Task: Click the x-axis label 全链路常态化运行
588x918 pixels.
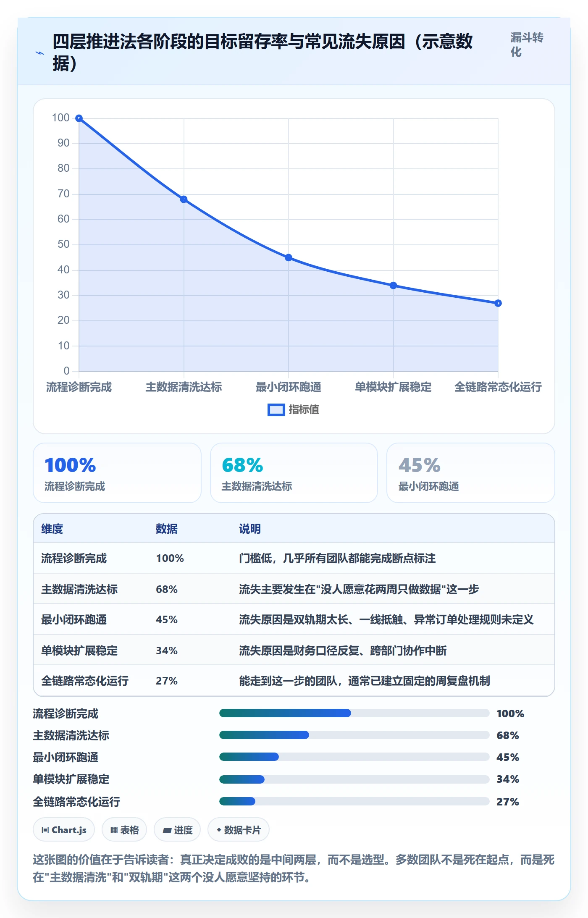Action: click(x=498, y=387)
